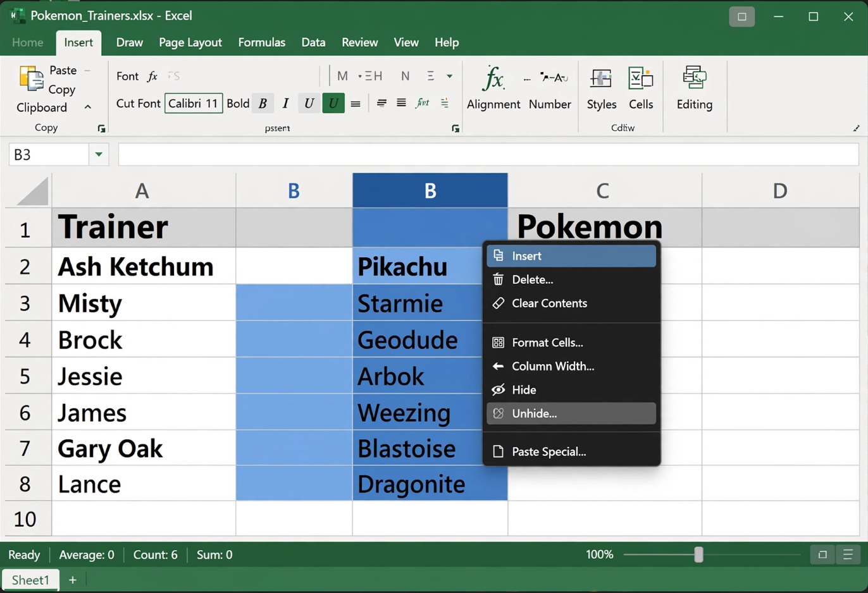Screen dimensions: 868x593
Task: Click the fx icon beside Font
Action: tap(152, 76)
